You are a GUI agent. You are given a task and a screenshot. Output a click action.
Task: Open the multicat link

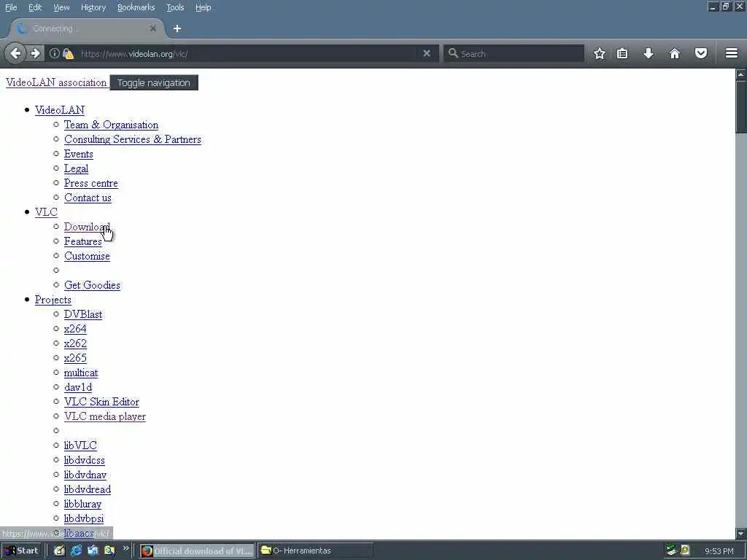pos(81,373)
